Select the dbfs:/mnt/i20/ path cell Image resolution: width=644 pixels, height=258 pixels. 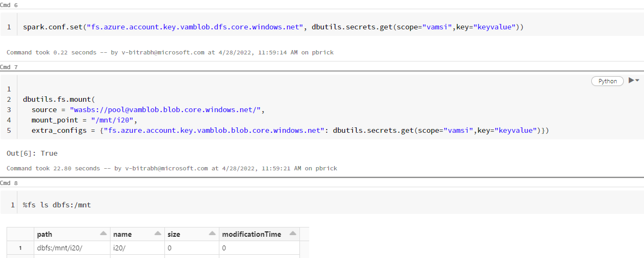pos(72,248)
